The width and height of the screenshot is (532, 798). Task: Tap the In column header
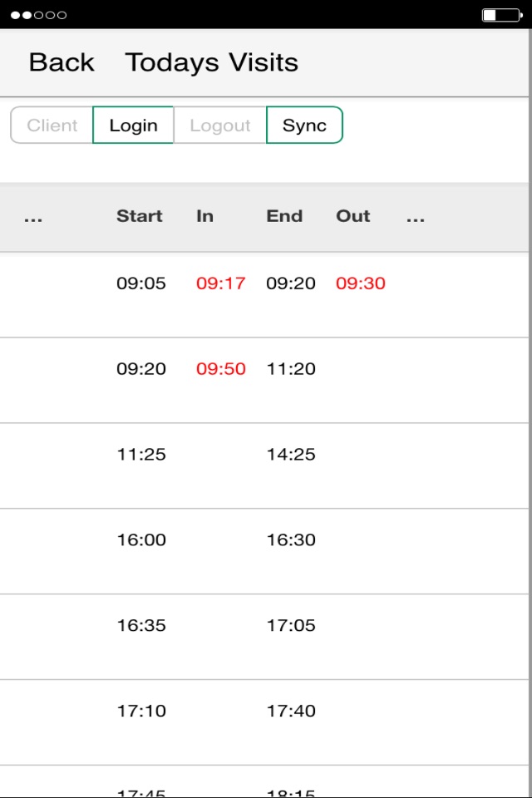coord(204,216)
